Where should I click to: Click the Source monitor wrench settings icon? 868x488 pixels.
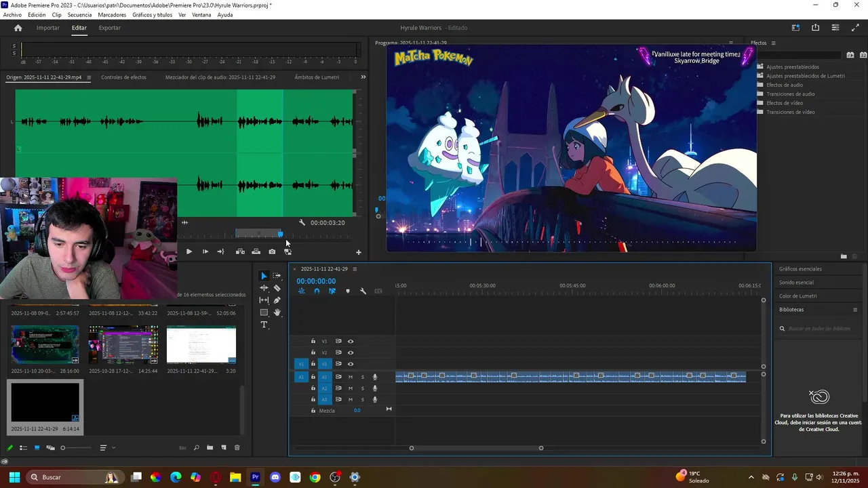[302, 222]
